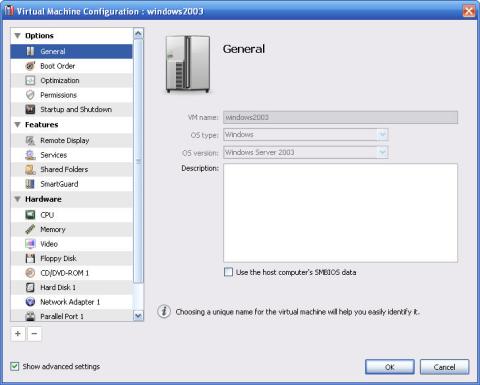
Task: Toggle Use the host computer's SMBIOS data
Action: coord(228,272)
